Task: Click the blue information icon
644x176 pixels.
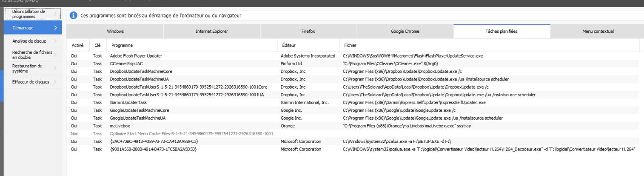Action: pos(73,15)
